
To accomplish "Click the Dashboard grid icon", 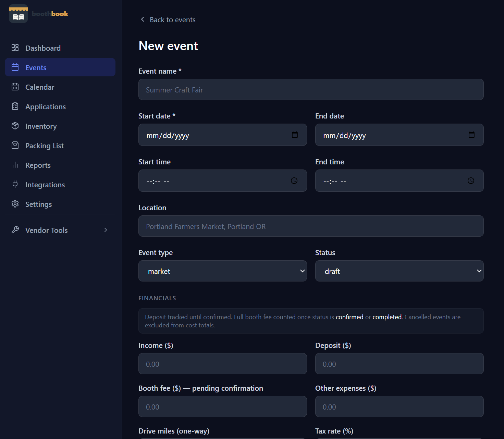I will (15, 48).
